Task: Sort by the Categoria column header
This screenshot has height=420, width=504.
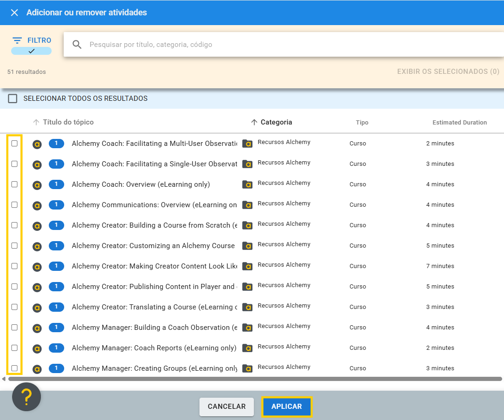Action: point(276,122)
